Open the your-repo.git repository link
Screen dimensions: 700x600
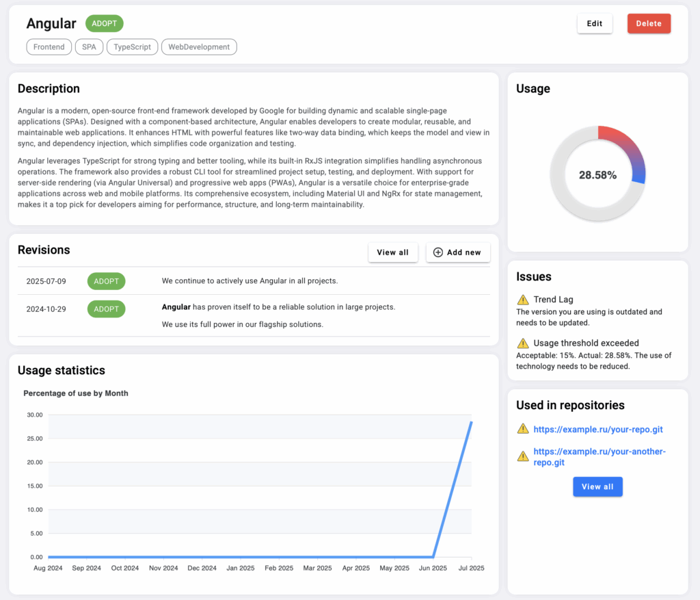(597, 430)
